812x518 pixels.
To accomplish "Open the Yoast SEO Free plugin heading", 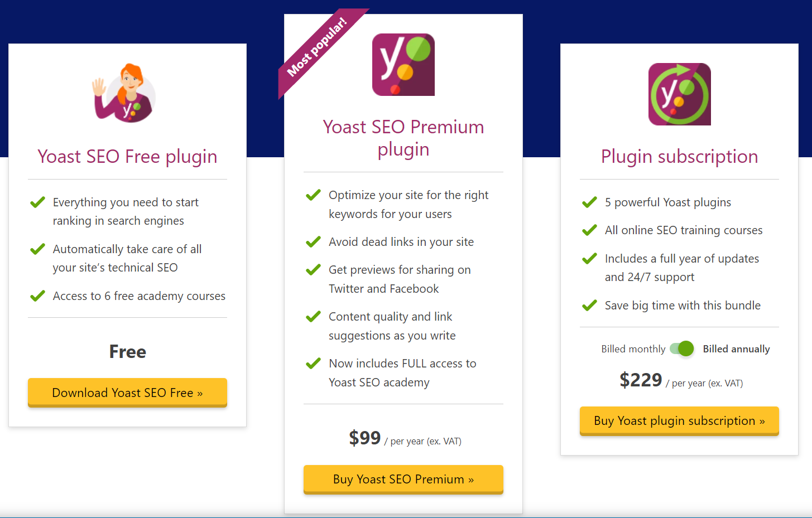I will point(127,157).
